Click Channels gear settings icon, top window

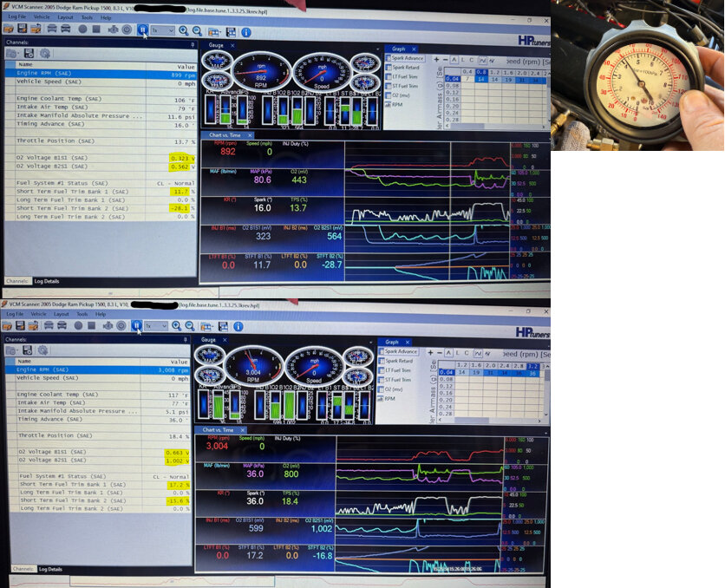[x=45, y=53]
